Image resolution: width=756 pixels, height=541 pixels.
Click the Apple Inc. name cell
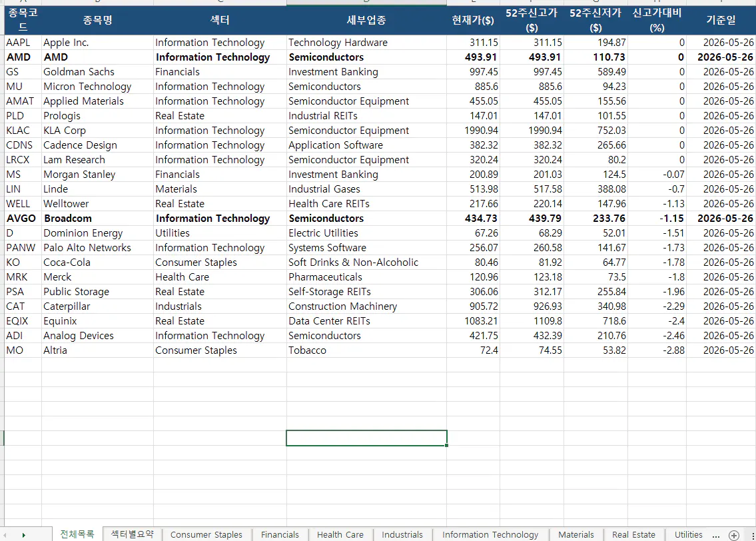pyautogui.click(x=97, y=43)
